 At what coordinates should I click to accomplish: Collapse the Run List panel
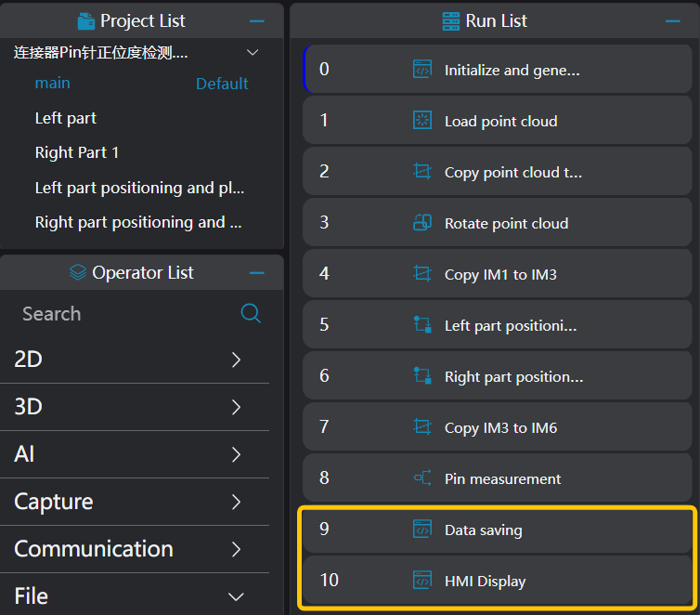pos(673,20)
